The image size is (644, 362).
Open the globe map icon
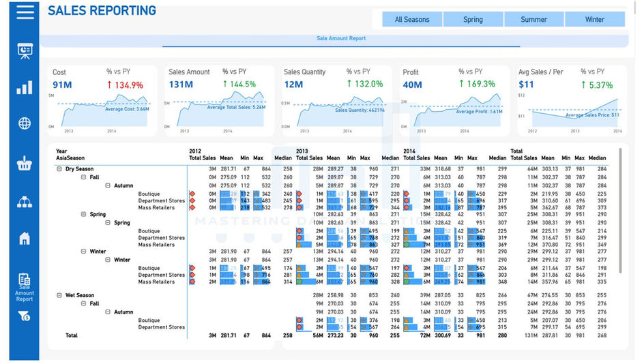point(25,123)
